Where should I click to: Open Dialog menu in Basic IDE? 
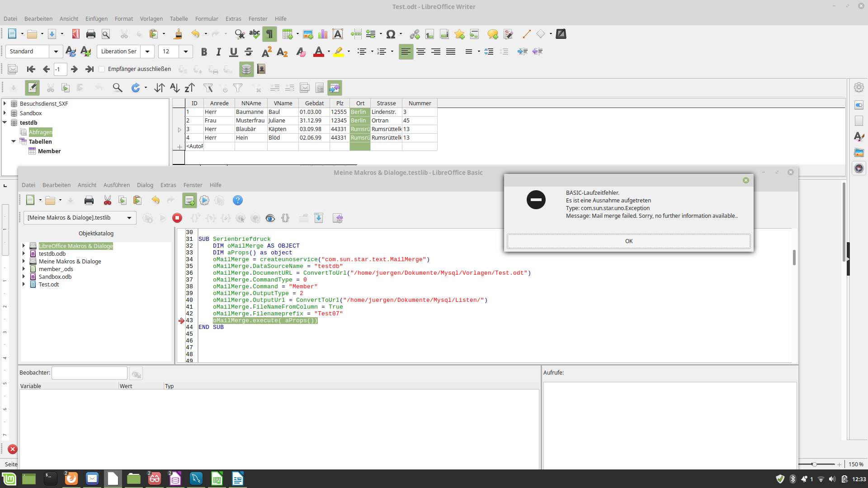145,185
